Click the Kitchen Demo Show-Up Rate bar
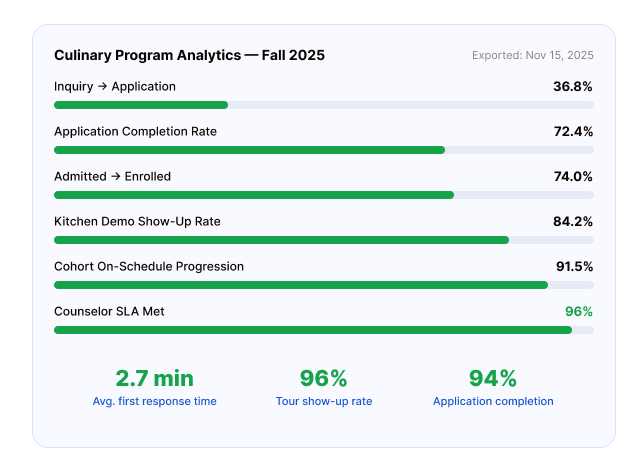The height and width of the screenshot is (472, 640). (324, 240)
